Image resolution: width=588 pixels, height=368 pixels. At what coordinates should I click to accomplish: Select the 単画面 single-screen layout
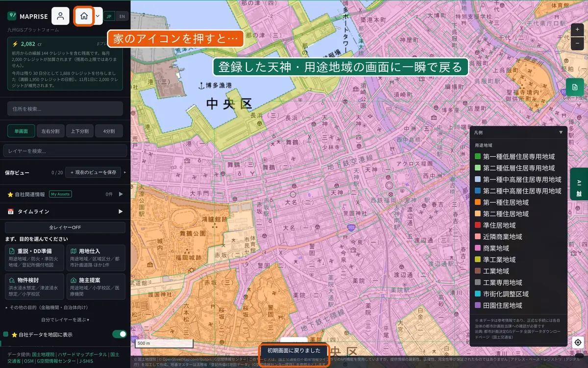click(x=21, y=131)
